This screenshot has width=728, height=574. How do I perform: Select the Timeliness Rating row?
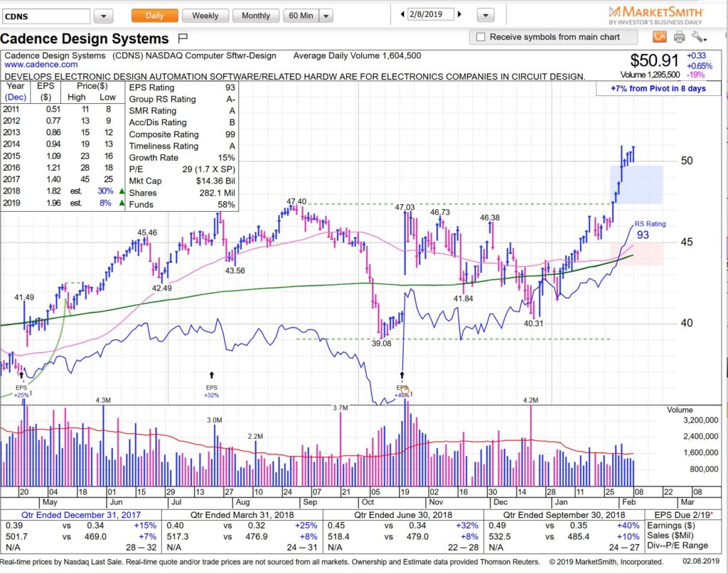pos(182,146)
